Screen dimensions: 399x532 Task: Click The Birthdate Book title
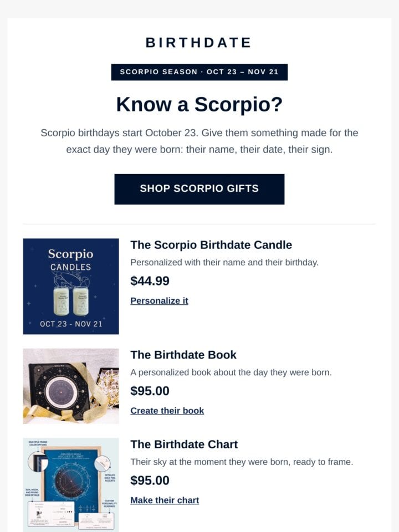[183, 355]
